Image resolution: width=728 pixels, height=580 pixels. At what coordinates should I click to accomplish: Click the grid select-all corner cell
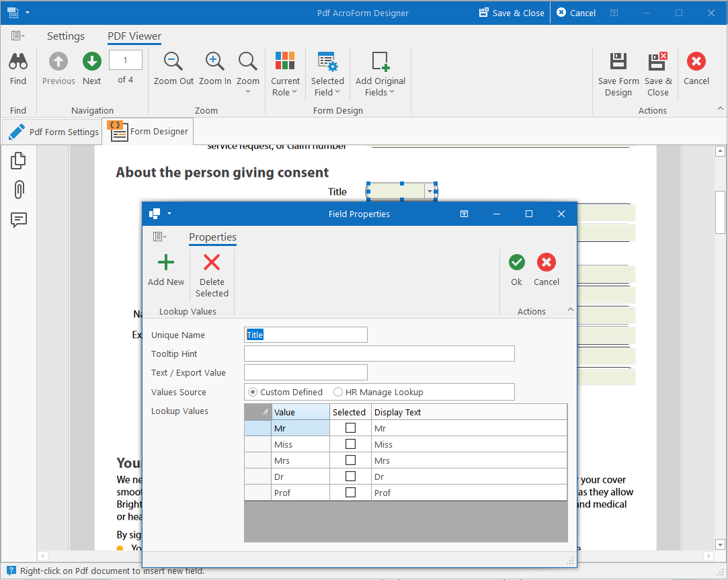[x=257, y=412]
